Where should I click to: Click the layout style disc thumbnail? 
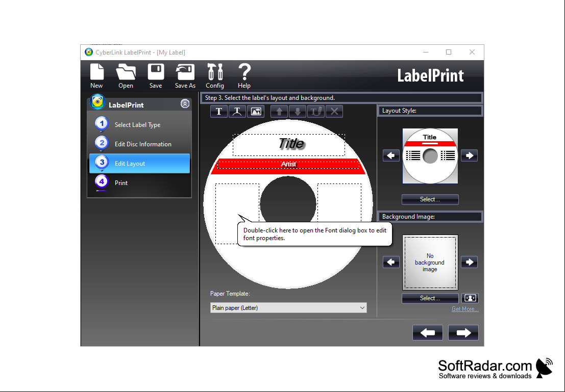pyautogui.click(x=430, y=156)
